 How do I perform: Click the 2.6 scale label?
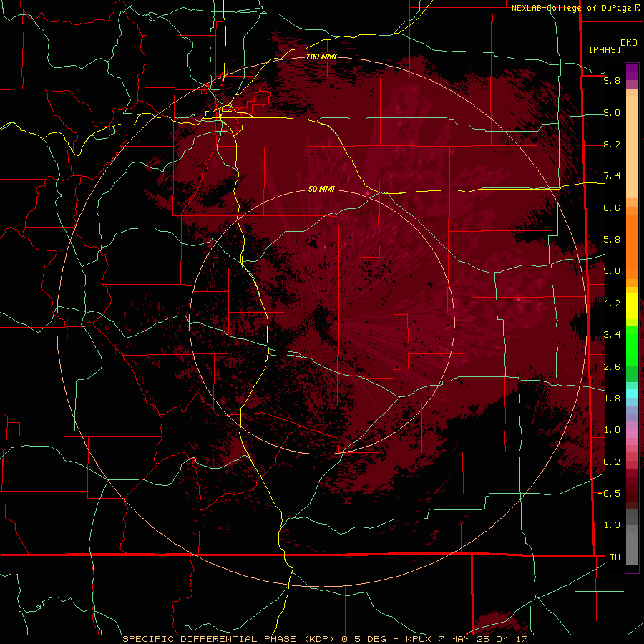tap(612, 367)
